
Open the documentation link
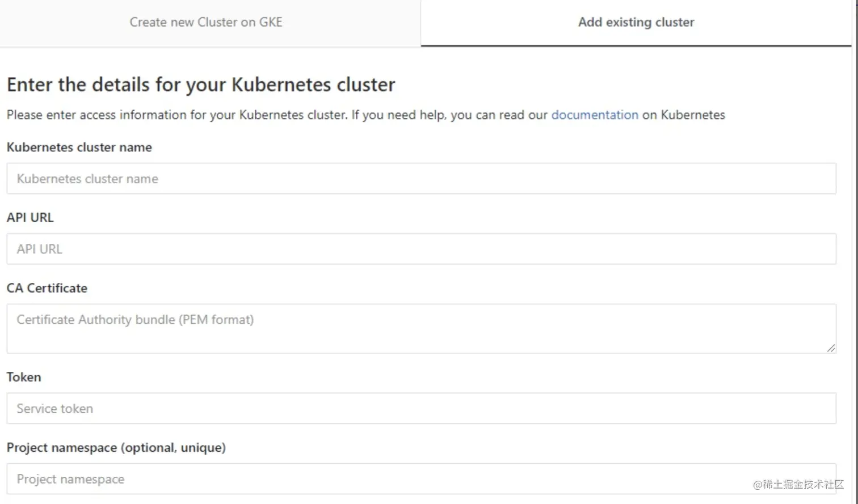tap(594, 115)
